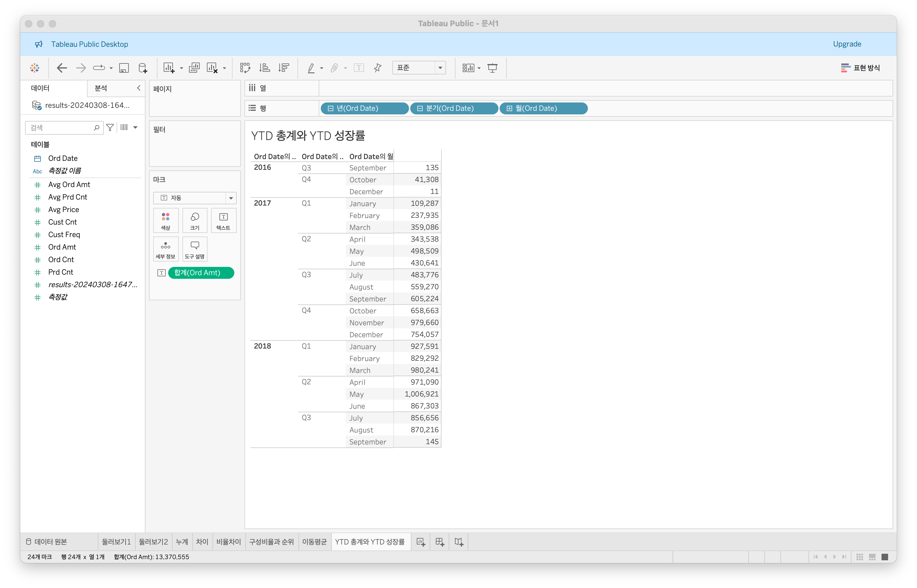The image size is (917, 588).
Task: Open the 분석 pane tab
Action: pos(101,88)
